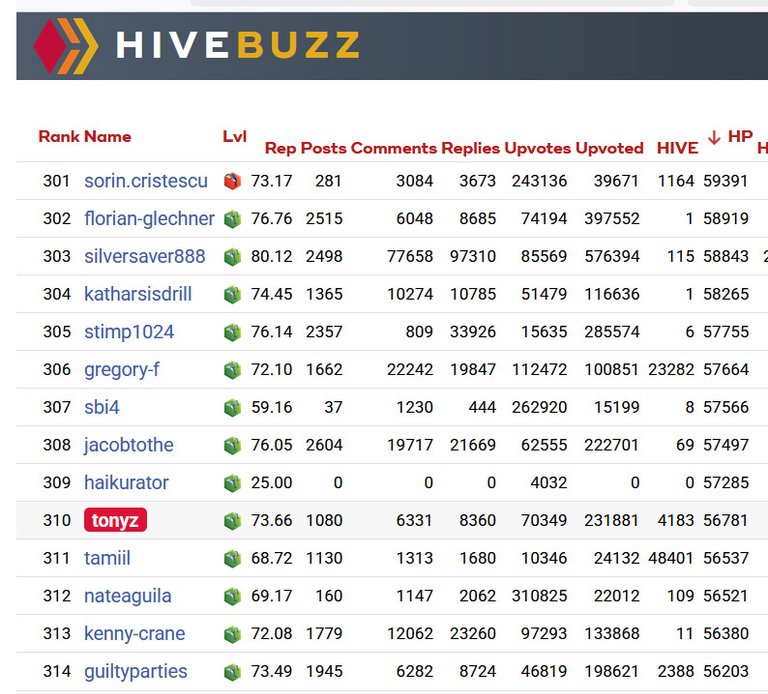The height and width of the screenshot is (694, 768).
Task: Click the highlighted tonyz name badge
Action: [115, 520]
